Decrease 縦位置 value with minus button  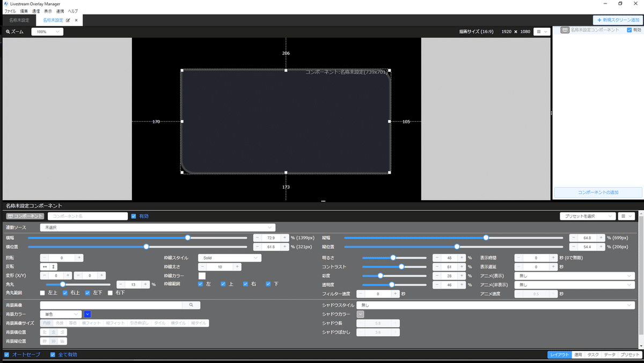point(573,247)
